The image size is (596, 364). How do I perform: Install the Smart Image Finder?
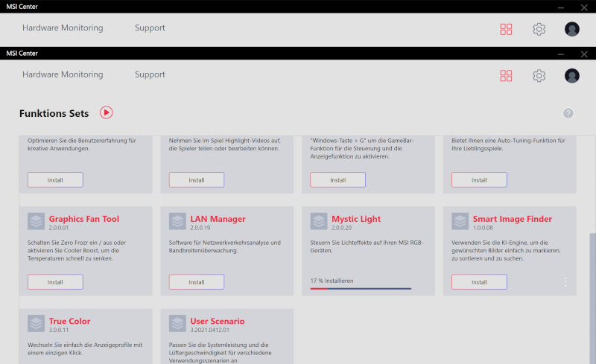pyautogui.click(x=479, y=282)
